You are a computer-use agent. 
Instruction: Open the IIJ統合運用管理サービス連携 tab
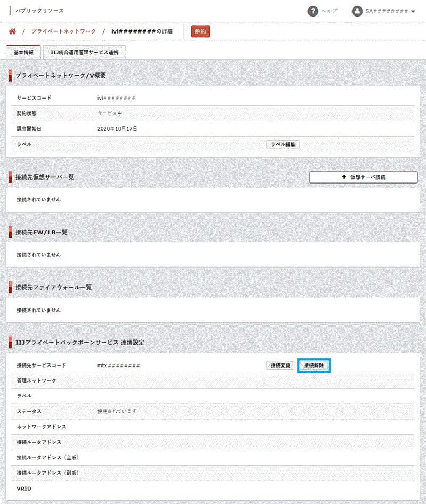point(84,52)
